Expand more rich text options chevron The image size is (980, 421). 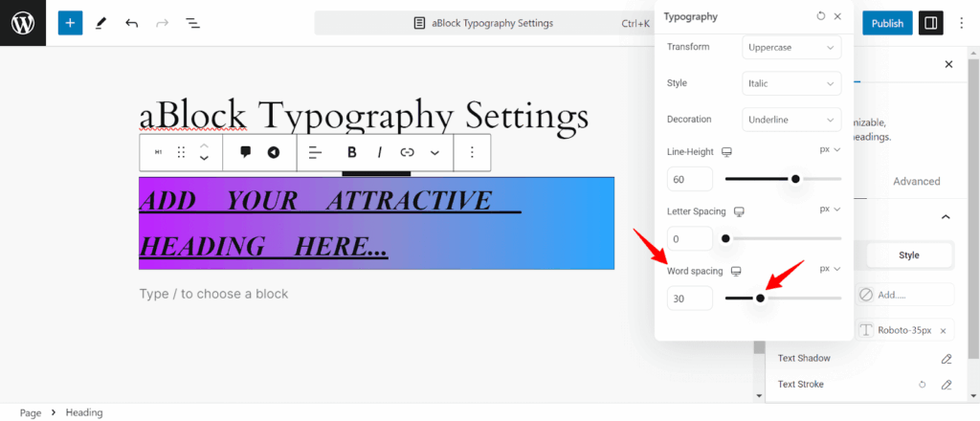click(x=435, y=152)
